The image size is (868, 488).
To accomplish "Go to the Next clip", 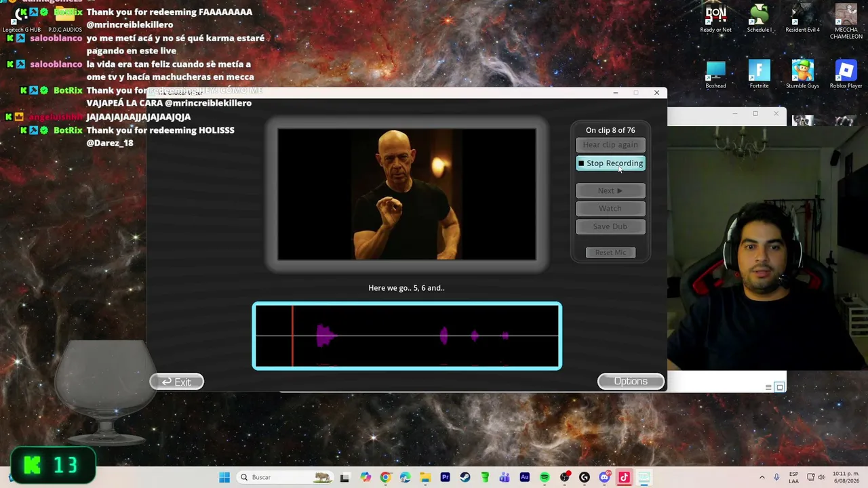I will click(610, 190).
